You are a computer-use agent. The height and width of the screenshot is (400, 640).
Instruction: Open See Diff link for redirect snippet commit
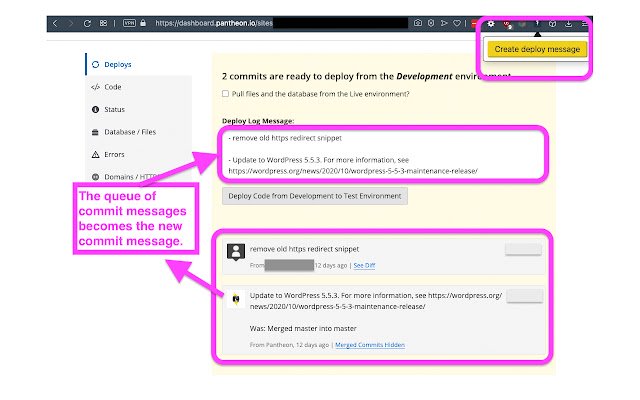pos(364,265)
